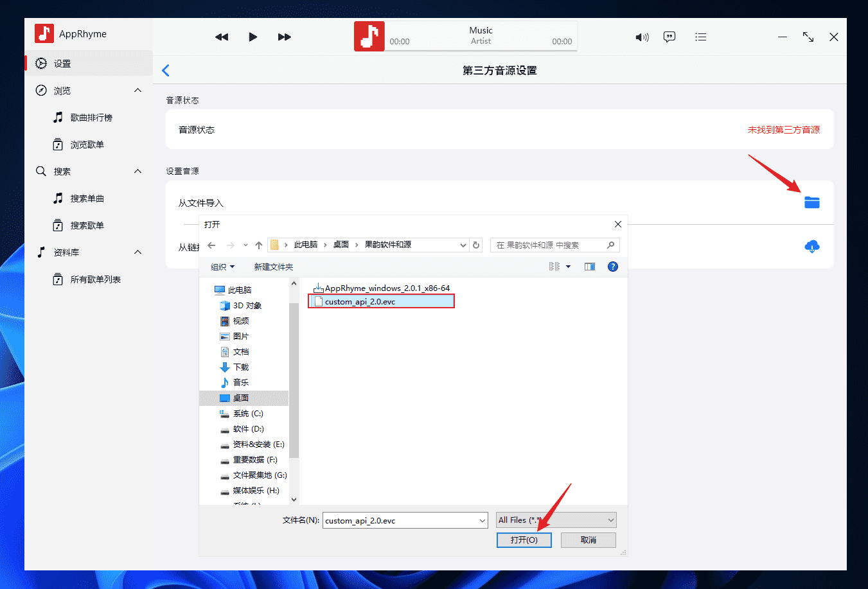Viewport: 868px width, 589px height.
Task: Select 资料&安装 (E:) drive
Action: point(252,444)
